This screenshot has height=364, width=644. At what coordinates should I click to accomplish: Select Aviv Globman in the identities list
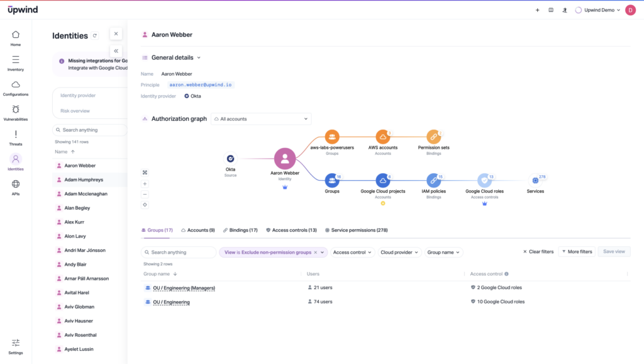pyautogui.click(x=79, y=307)
